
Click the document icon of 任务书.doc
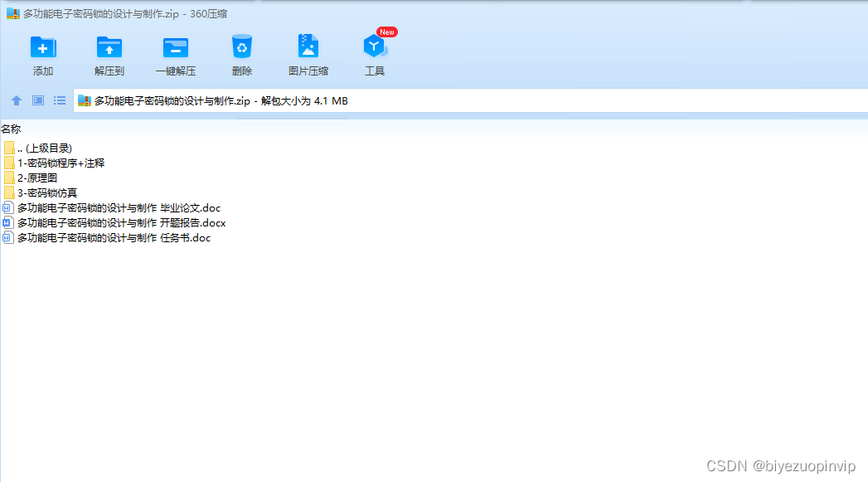pyautogui.click(x=7, y=237)
